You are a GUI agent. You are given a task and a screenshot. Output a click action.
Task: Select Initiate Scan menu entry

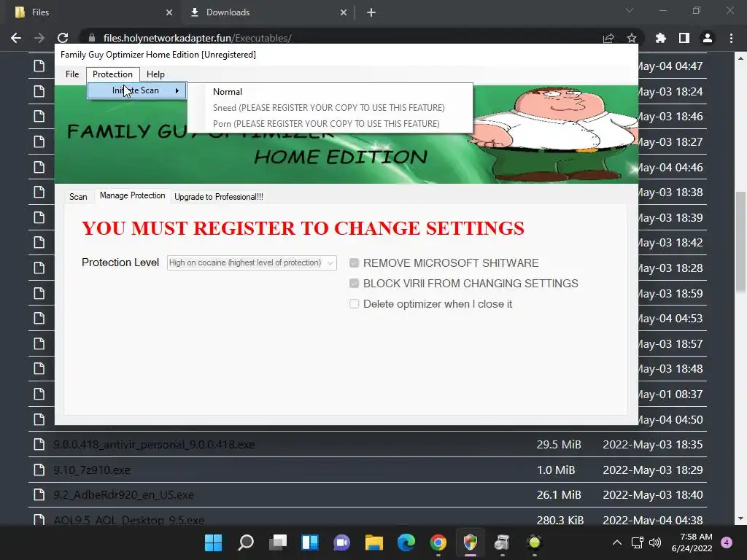[x=136, y=90]
